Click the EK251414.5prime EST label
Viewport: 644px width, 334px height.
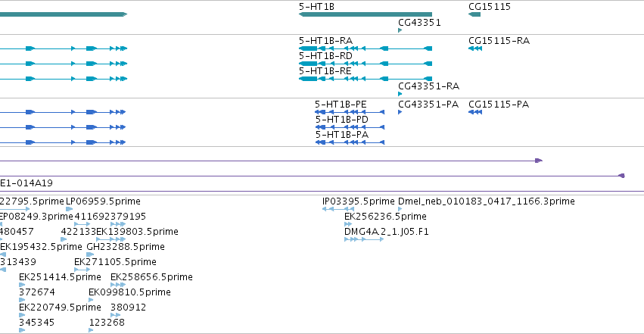(60, 277)
